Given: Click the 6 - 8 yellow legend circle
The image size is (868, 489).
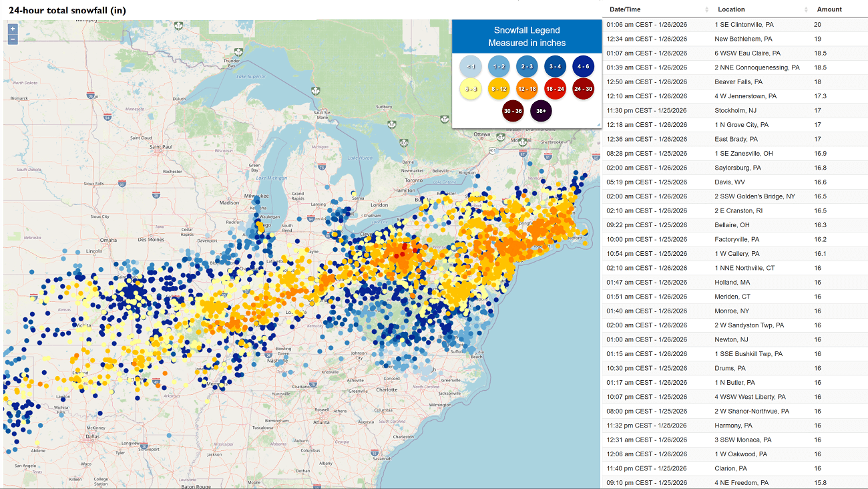Looking at the screenshot, I should (471, 88).
